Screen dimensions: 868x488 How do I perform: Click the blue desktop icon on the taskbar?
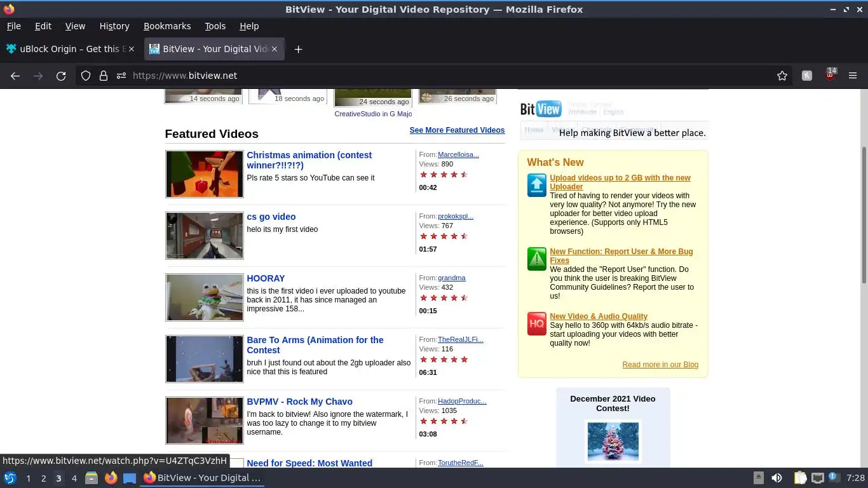(x=130, y=478)
